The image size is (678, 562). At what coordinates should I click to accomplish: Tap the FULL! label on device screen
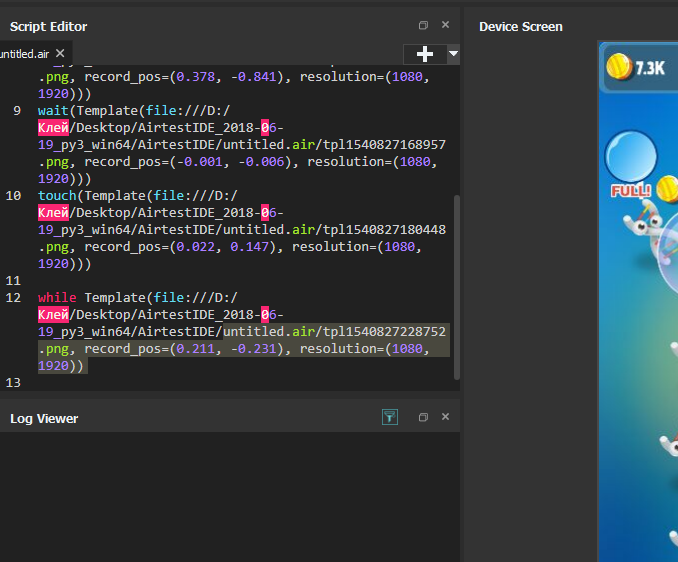[x=631, y=191]
